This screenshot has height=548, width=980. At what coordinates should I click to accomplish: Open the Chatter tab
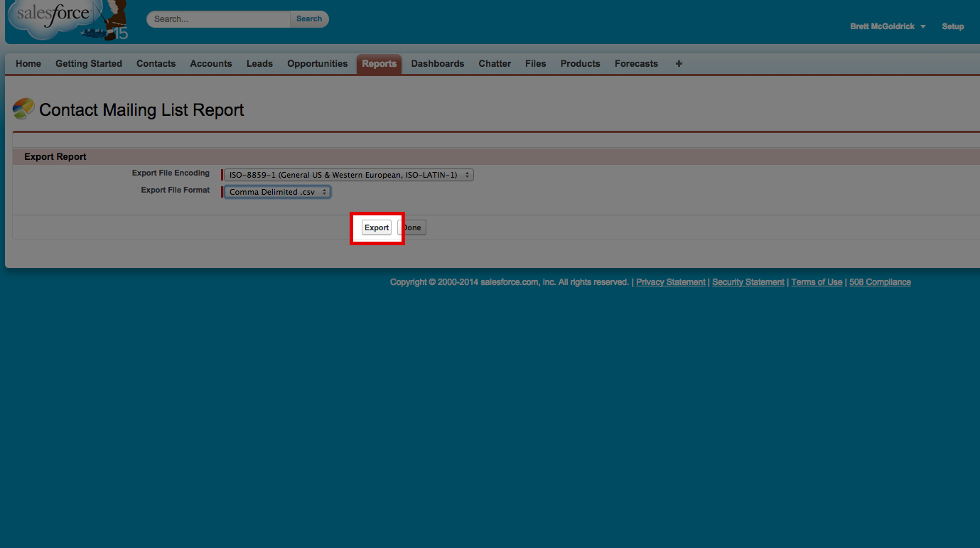click(x=495, y=64)
